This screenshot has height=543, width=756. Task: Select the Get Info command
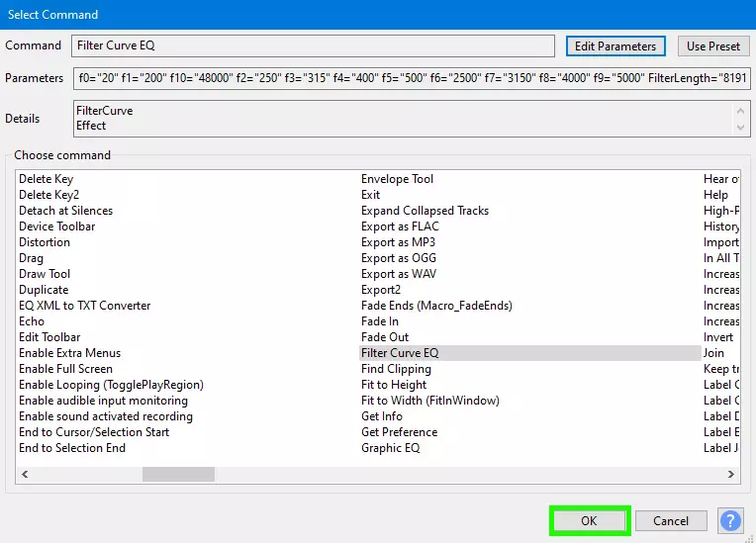382,416
